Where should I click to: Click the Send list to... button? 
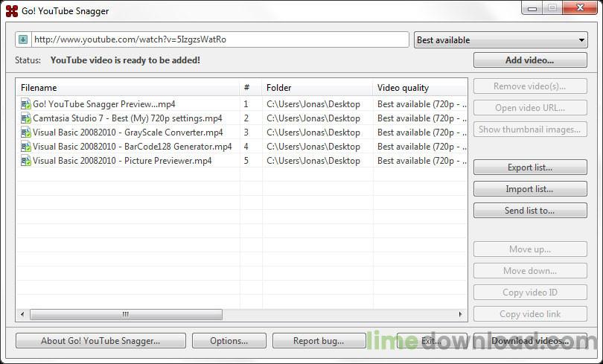(530, 211)
